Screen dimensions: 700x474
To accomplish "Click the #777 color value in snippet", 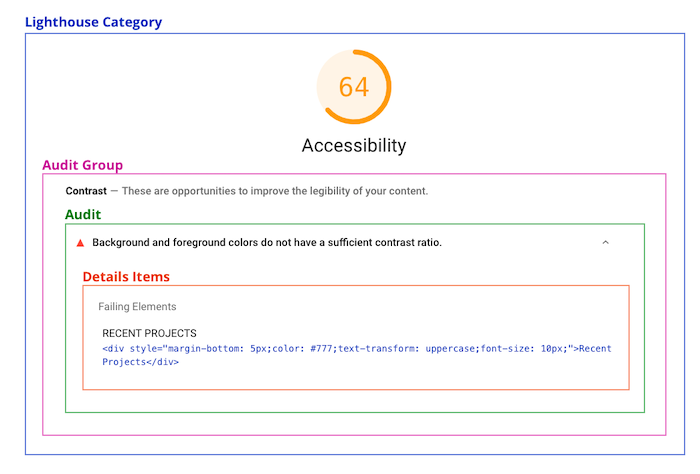I will coord(321,349).
